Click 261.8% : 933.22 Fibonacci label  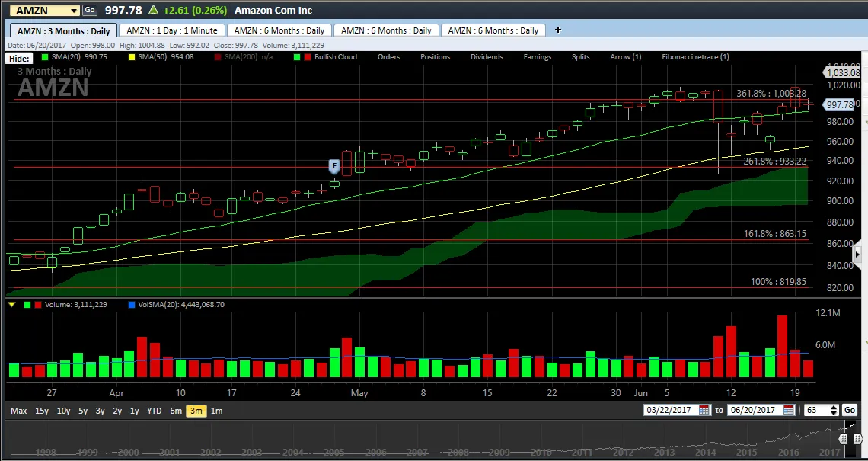(x=774, y=162)
